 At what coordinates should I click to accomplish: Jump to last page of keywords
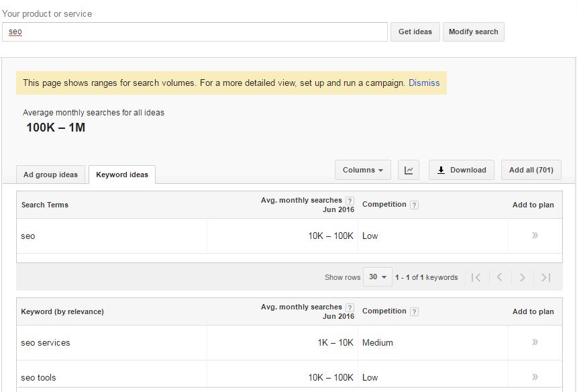click(545, 277)
